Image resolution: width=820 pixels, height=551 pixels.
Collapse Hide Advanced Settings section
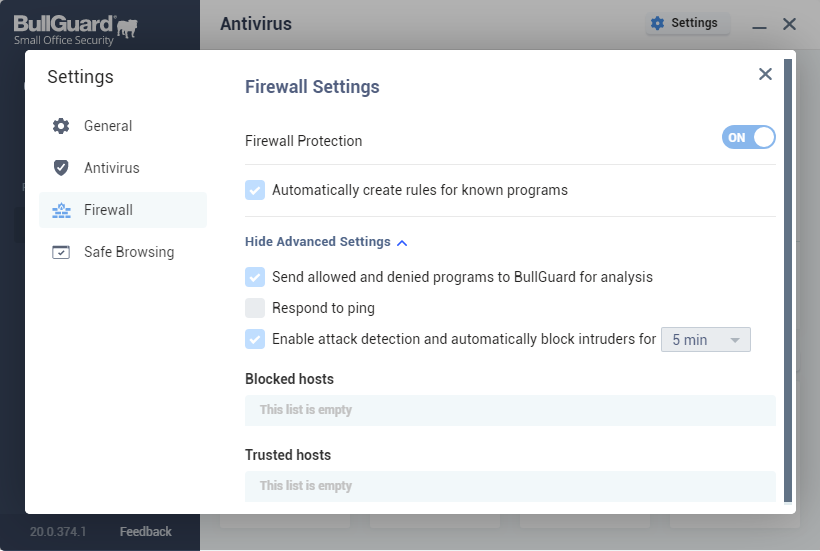point(326,242)
